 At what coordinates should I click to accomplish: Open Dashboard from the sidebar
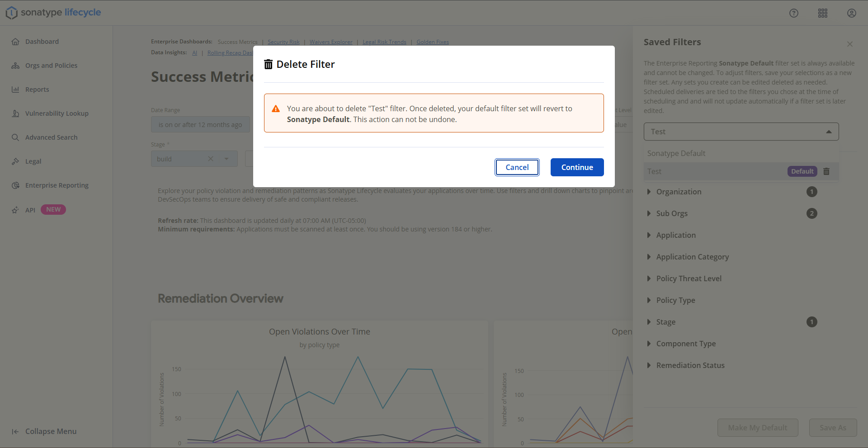pyautogui.click(x=42, y=42)
